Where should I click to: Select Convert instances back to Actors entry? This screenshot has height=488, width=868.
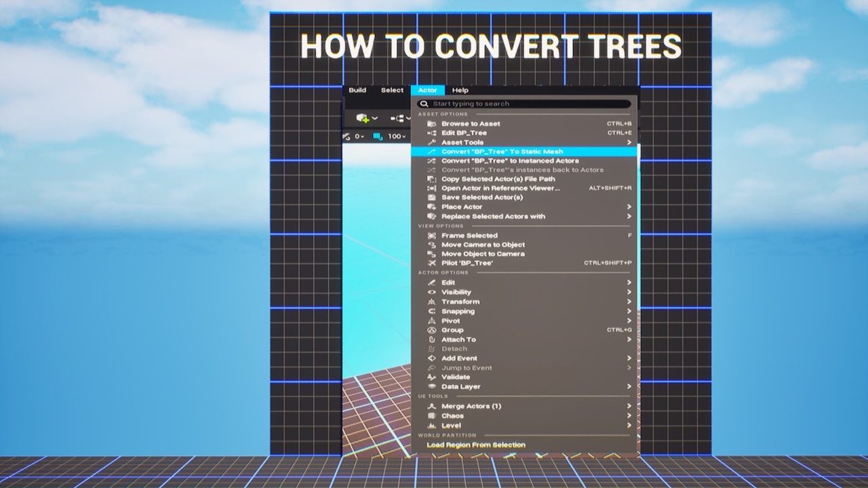tap(524, 170)
